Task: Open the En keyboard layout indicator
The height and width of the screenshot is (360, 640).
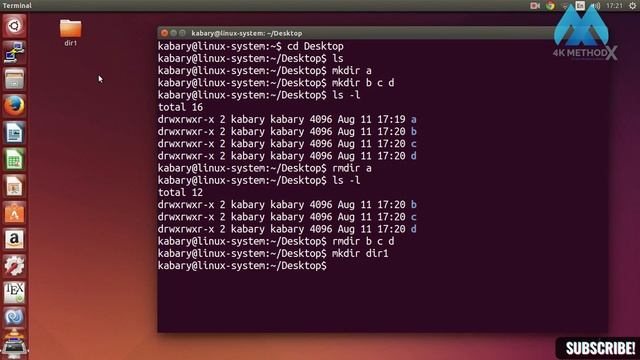Action: click(x=580, y=6)
